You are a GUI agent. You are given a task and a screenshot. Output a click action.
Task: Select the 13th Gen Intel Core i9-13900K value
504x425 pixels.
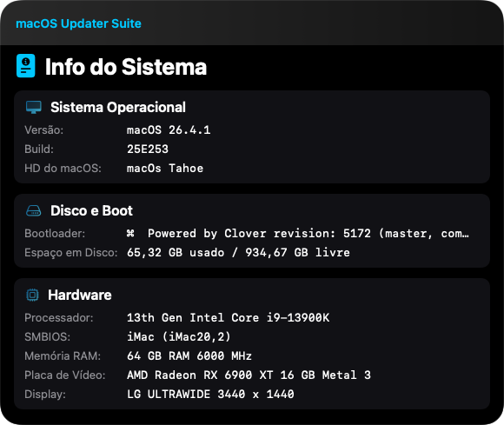point(228,317)
